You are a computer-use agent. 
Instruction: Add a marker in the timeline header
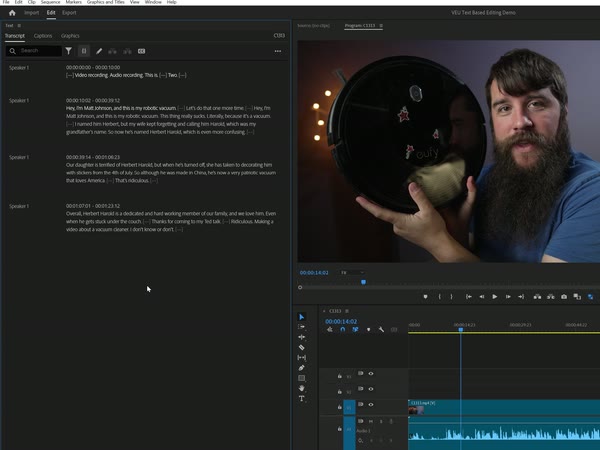pos(368,329)
